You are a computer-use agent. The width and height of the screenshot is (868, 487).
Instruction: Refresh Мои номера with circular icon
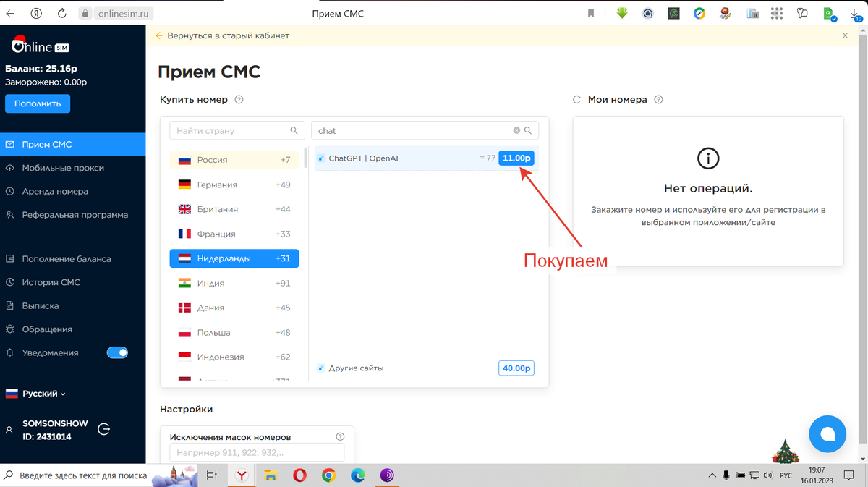(576, 100)
